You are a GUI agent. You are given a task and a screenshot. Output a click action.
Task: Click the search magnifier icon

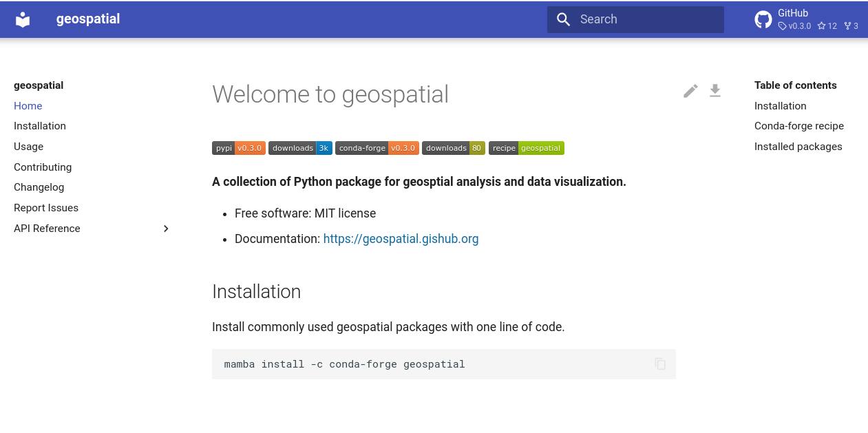click(564, 19)
